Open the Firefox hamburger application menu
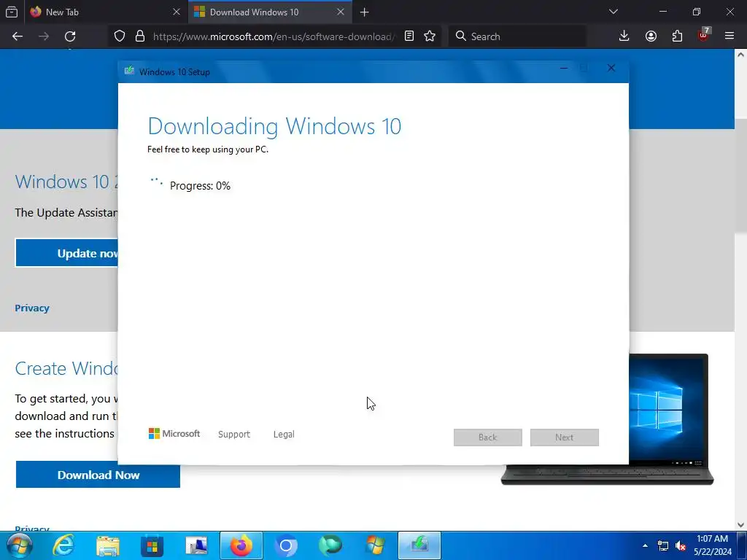 point(729,36)
